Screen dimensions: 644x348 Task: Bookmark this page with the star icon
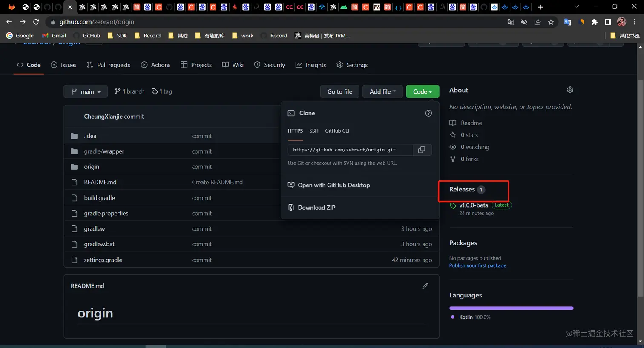coord(551,22)
